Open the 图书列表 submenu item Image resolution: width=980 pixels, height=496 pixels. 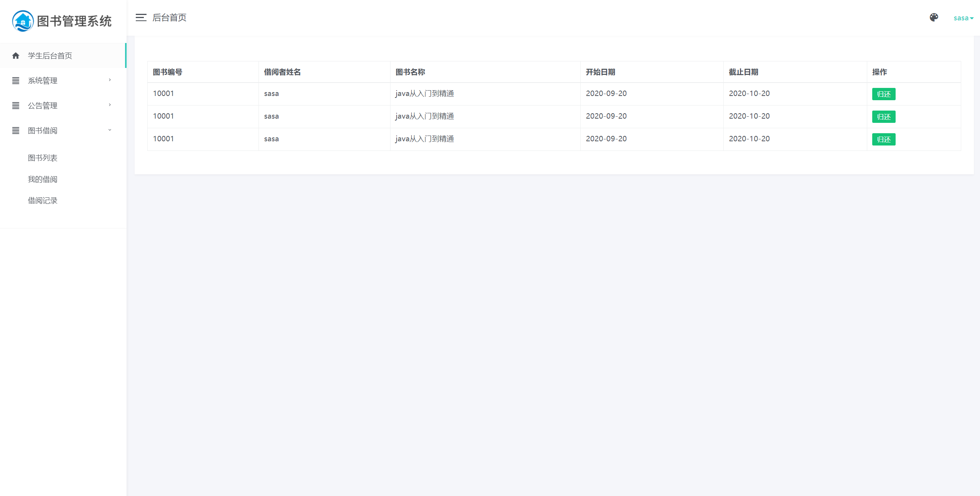[43, 158]
